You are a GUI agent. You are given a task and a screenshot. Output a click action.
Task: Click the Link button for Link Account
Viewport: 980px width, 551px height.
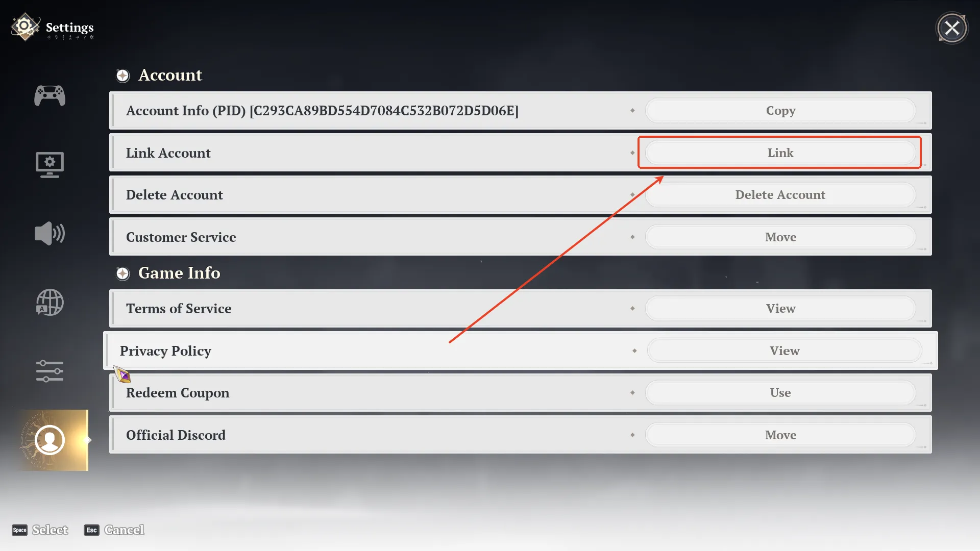[780, 153]
